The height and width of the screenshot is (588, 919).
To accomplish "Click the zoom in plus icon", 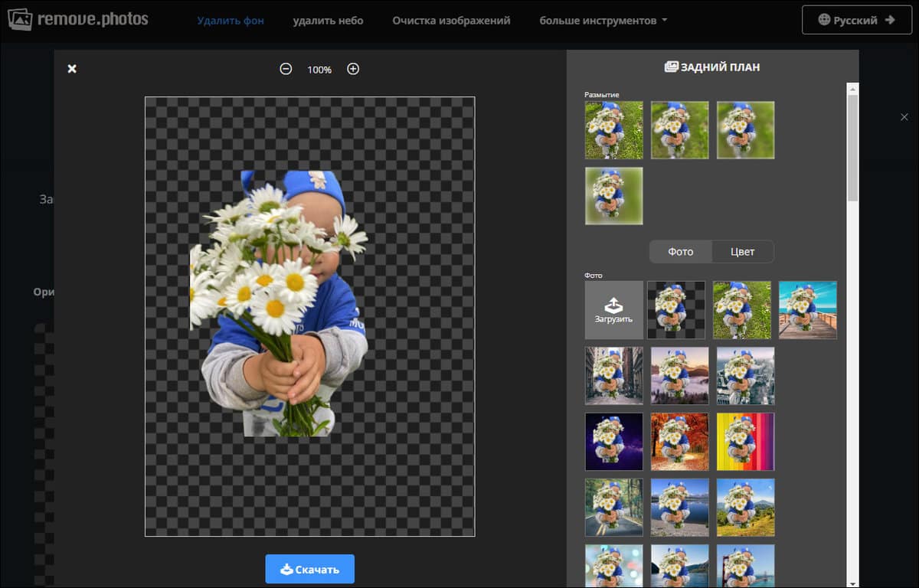I will pos(353,69).
